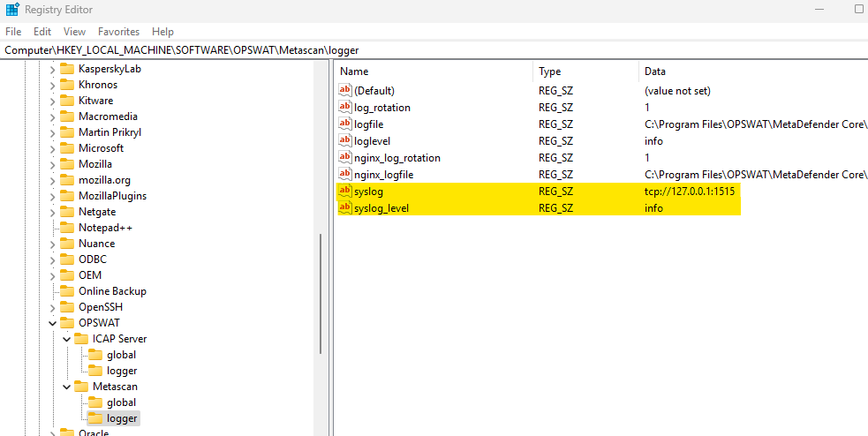Select the OEM folder icon

point(67,275)
